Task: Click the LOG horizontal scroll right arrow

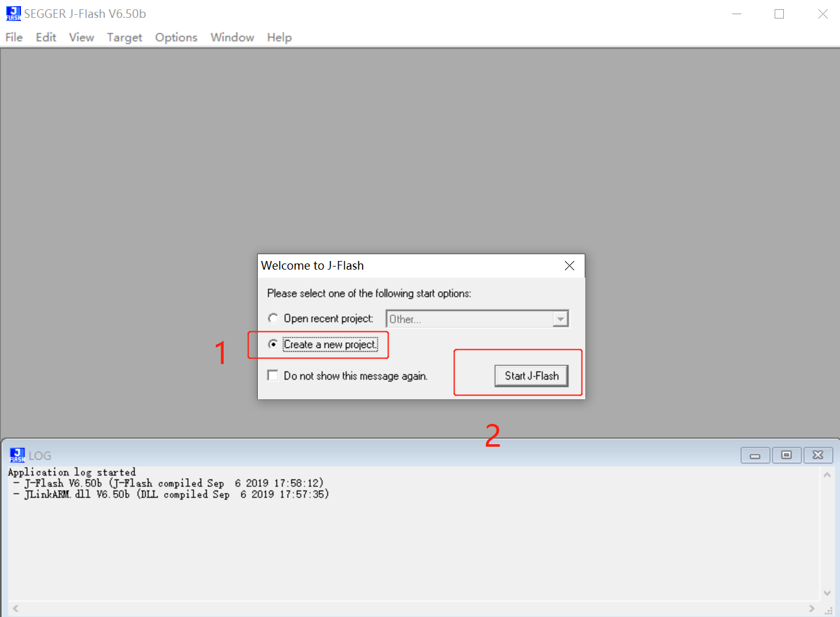Action: coord(812,608)
